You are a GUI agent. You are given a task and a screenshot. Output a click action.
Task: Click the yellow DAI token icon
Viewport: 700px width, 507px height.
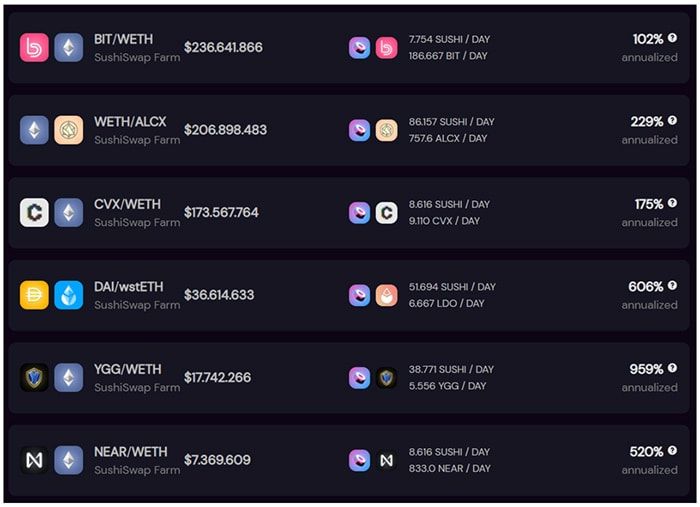34,295
